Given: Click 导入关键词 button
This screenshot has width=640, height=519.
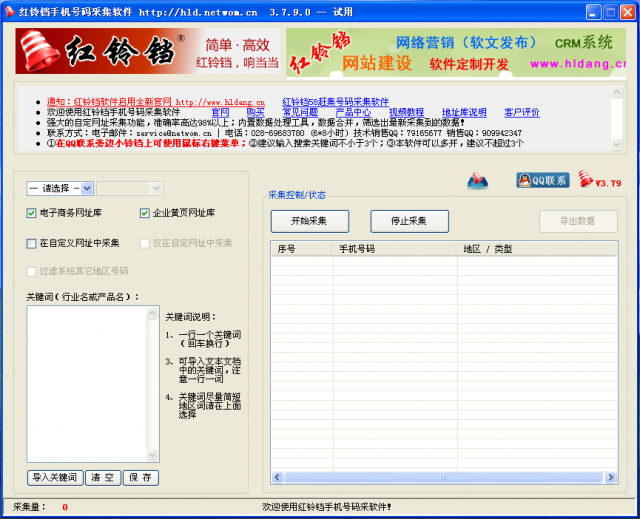Looking at the screenshot, I should coord(55,478).
